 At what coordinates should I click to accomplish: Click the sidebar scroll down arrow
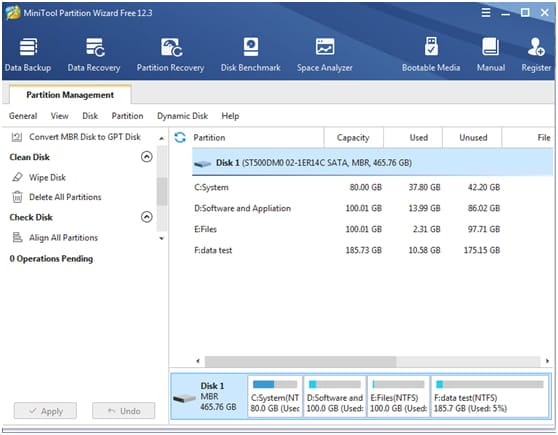pos(162,239)
